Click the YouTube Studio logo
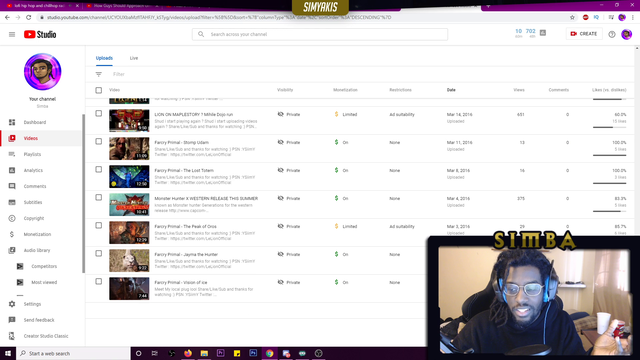The width and height of the screenshot is (640, 360). [x=40, y=35]
